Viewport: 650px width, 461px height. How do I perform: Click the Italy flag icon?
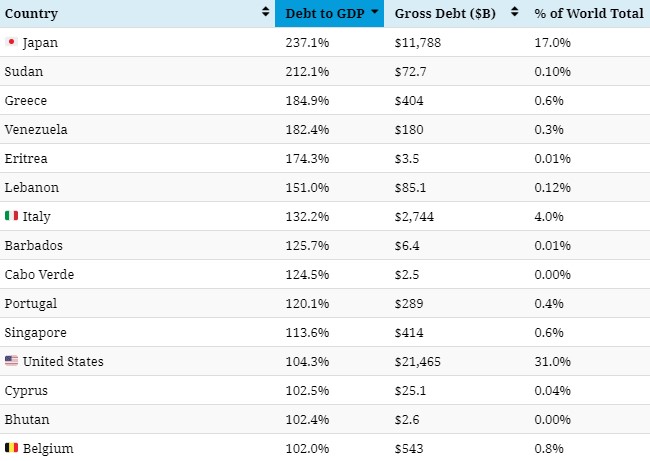tap(12, 216)
